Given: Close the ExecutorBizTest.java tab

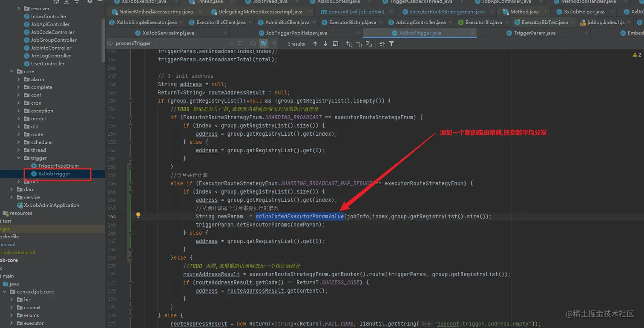Looking at the screenshot, I should click(x=573, y=22).
